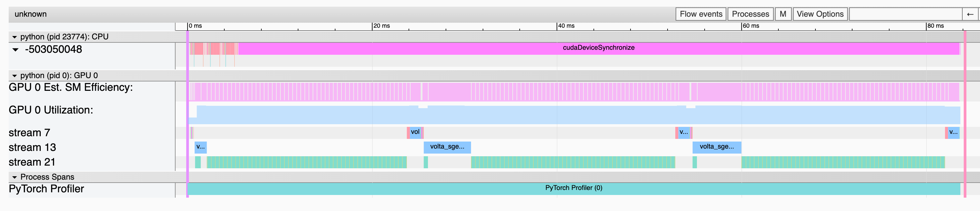Screen dimensions: 980x211
Task: Click the stream 13 track label
Action: pyautogui.click(x=32, y=148)
